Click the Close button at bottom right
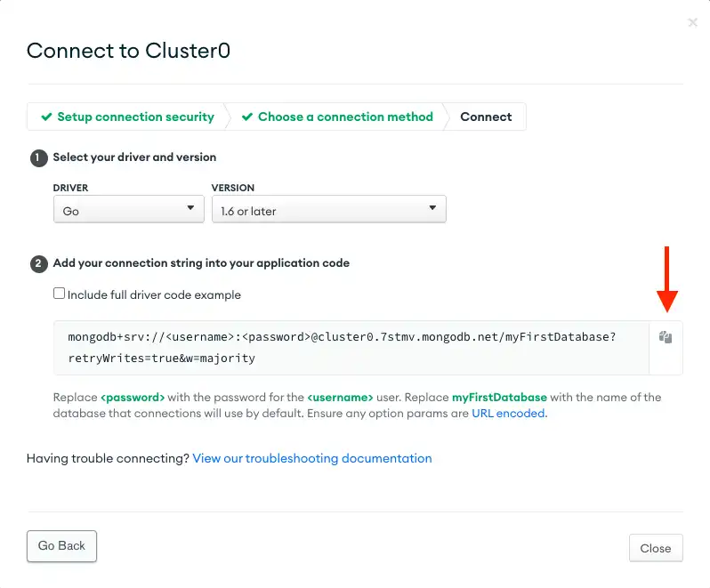710x588 pixels. (655, 548)
